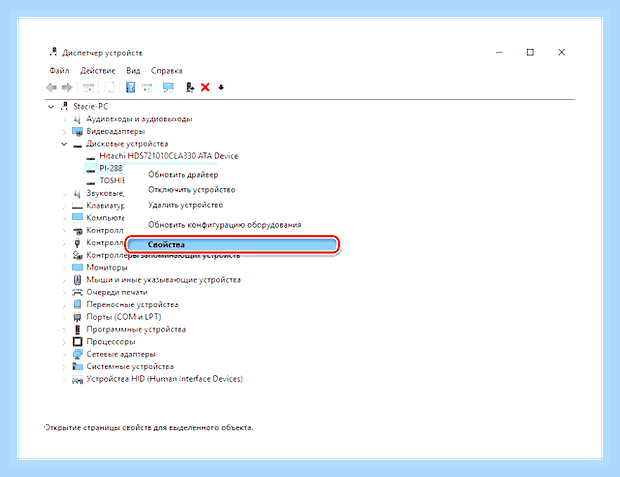Close the Диспетчер устройств window
The height and width of the screenshot is (477, 620).
point(561,52)
